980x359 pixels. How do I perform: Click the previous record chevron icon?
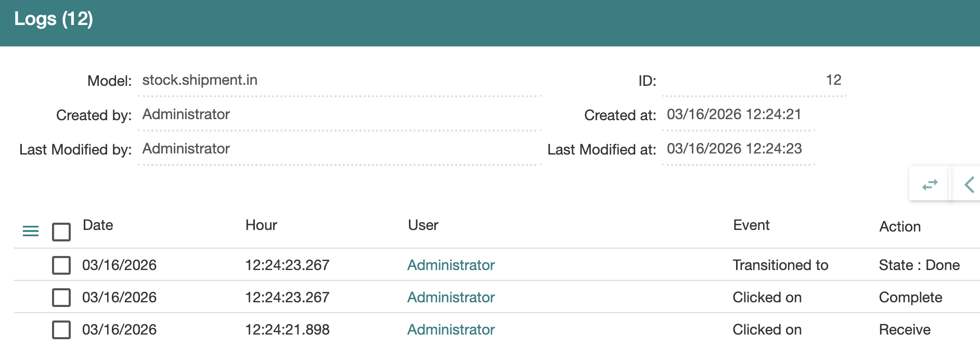tap(969, 185)
